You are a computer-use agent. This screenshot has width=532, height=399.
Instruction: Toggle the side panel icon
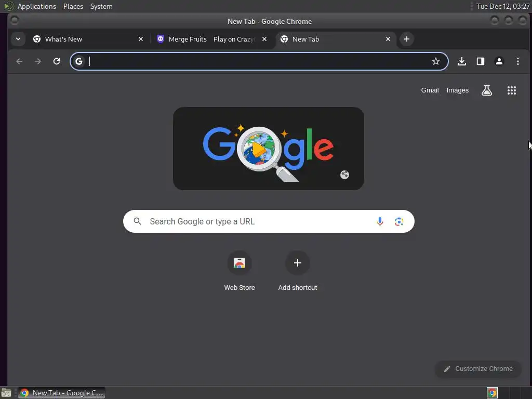(x=481, y=61)
